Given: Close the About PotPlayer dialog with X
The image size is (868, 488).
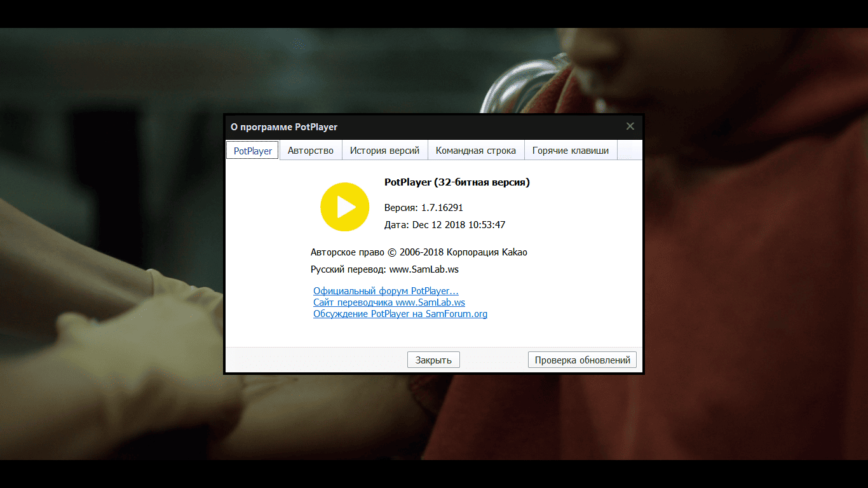Looking at the screenshot, I should 630,126.
